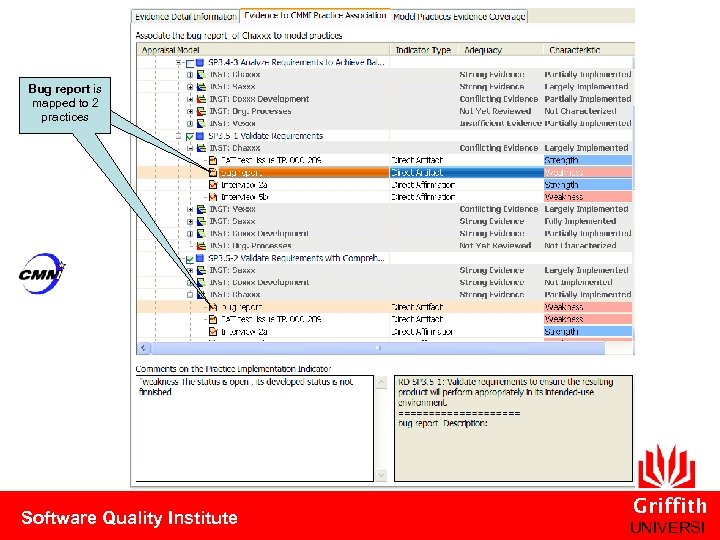Expand INST: Org. Processes under SP3.4-3
The image size is (720, 540).
click(190, 112)
